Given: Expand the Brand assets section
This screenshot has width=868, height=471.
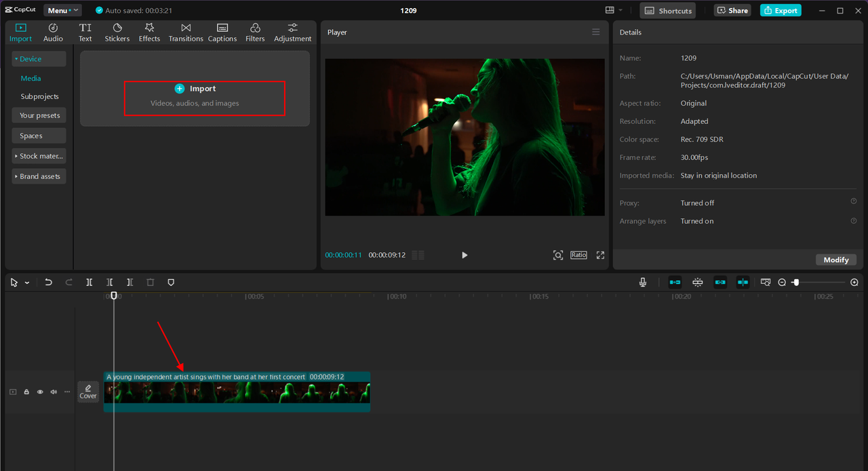Looking at the screenshot, I should [x=39, y=176].
